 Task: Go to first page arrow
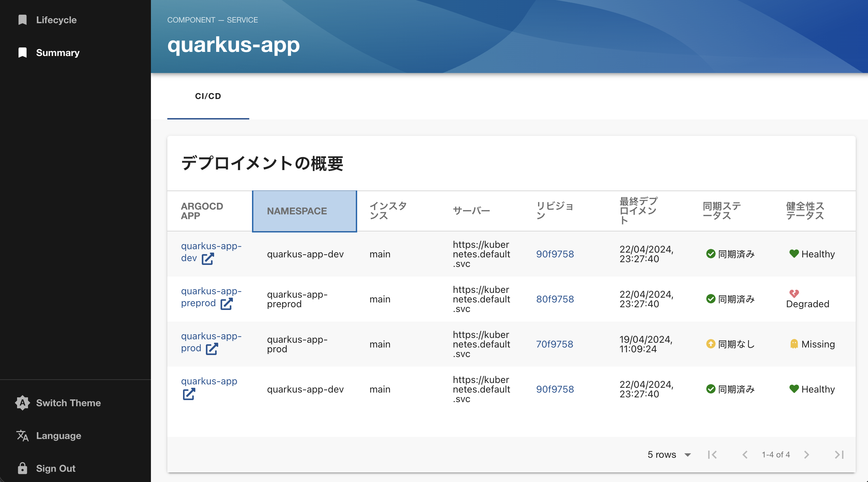click(712, 455)
